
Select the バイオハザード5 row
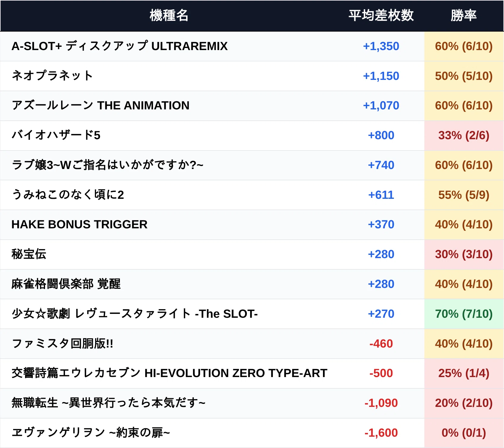point(252,135)
